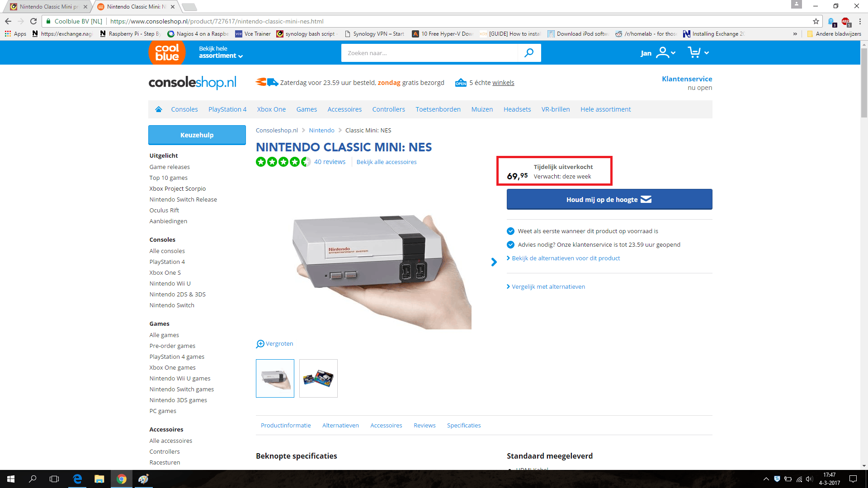Screen dimensions: 868x488
Task: Click the home icon in navigation bar
Action: 159,109
